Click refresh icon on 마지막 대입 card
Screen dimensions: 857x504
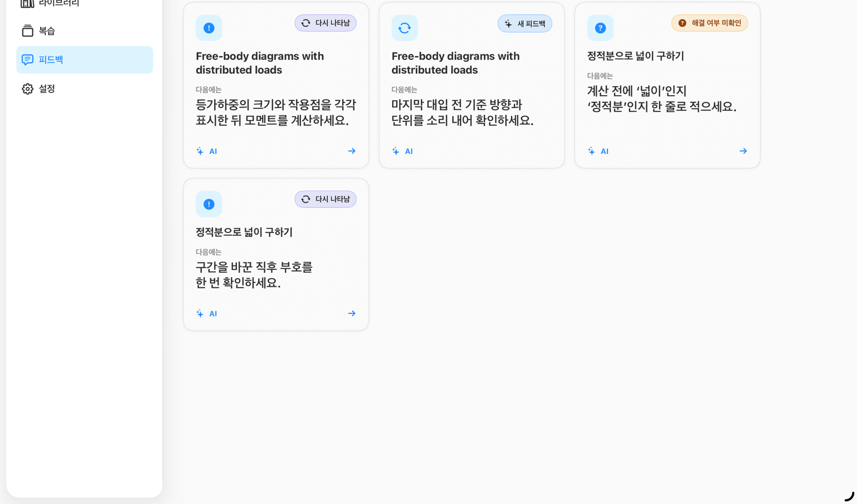pos(404,28)
